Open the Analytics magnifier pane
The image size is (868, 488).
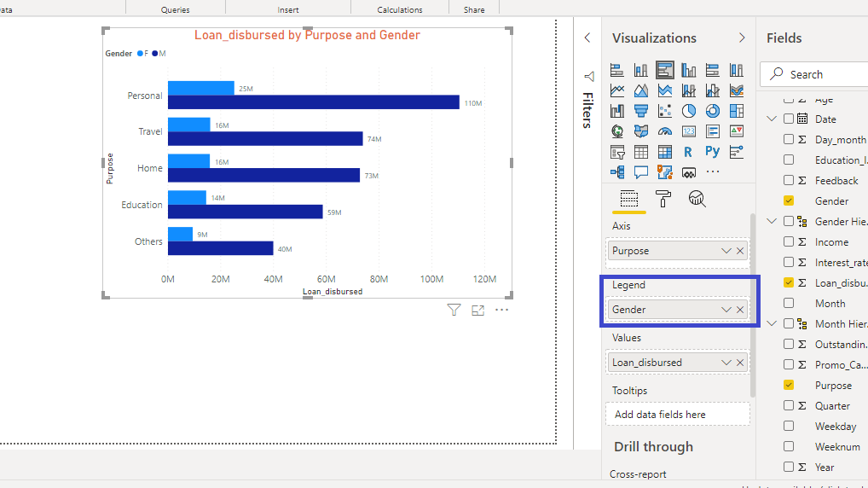[697, 199]
